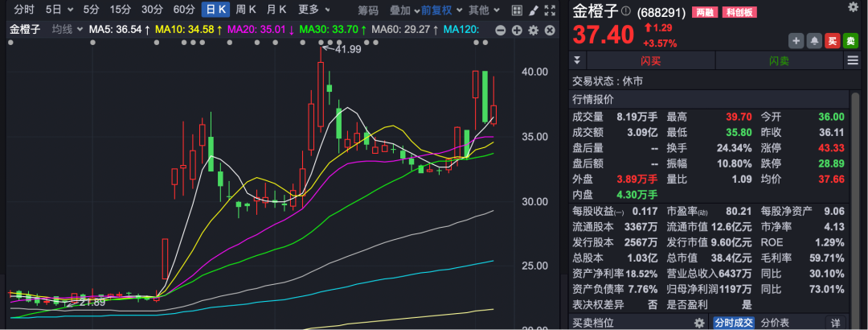Zoom in chart with plus icon
This screenshot has width=868, height=330.
pyautogui.click(x=516, y=30)
